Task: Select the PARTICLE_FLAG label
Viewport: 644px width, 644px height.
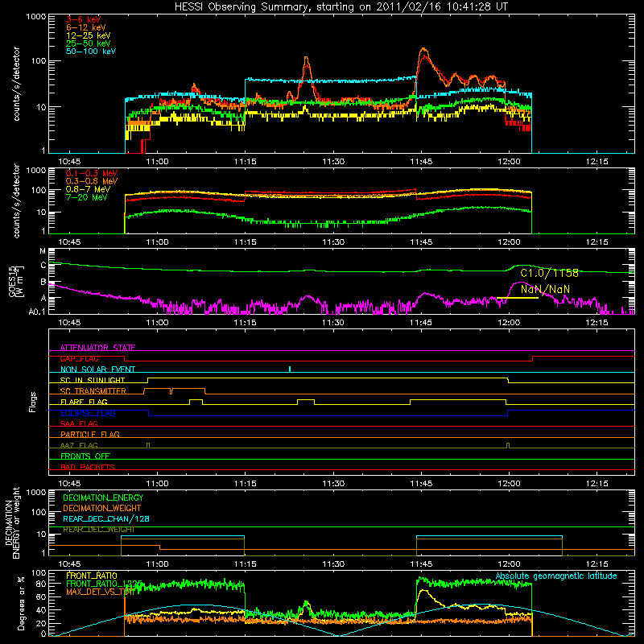Action: (90, 435)
